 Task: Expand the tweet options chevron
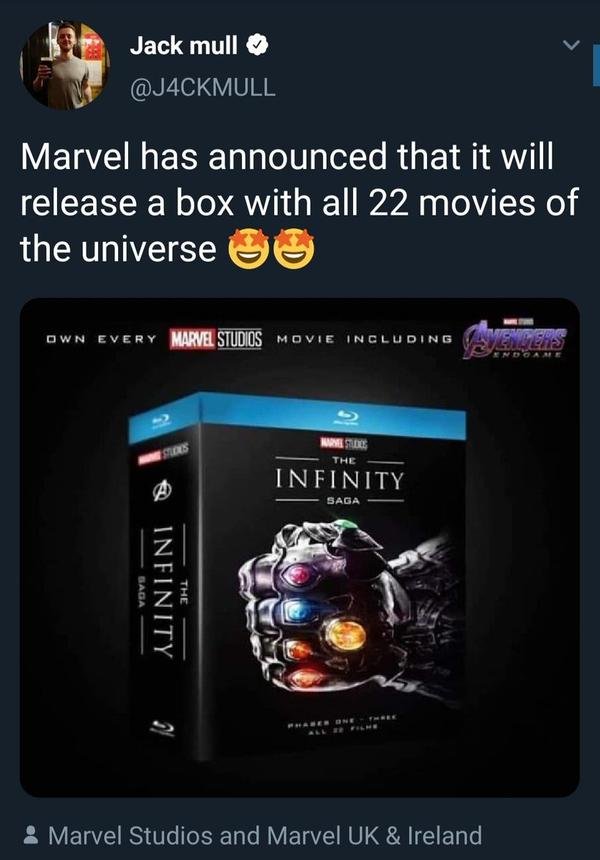pyautogui.click(x=571, y=46)
